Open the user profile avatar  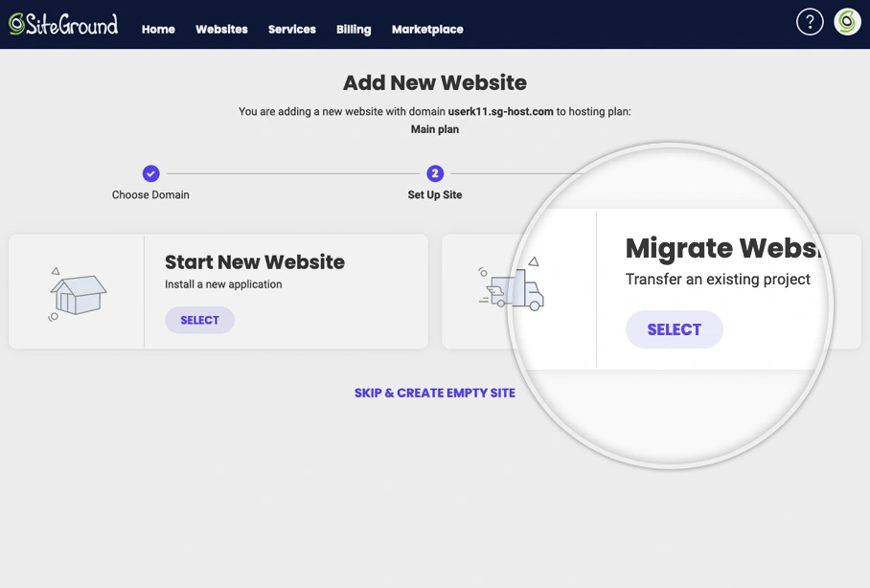tap(847, 22)
